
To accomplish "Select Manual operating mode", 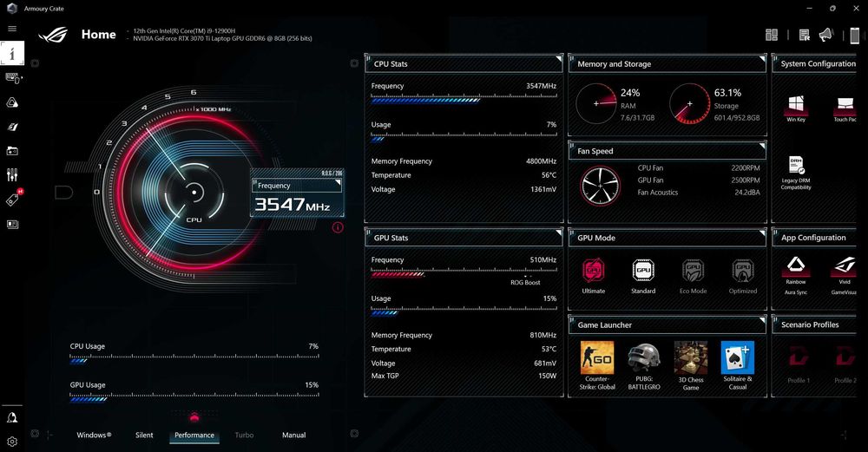I will (x=294, y=435).
